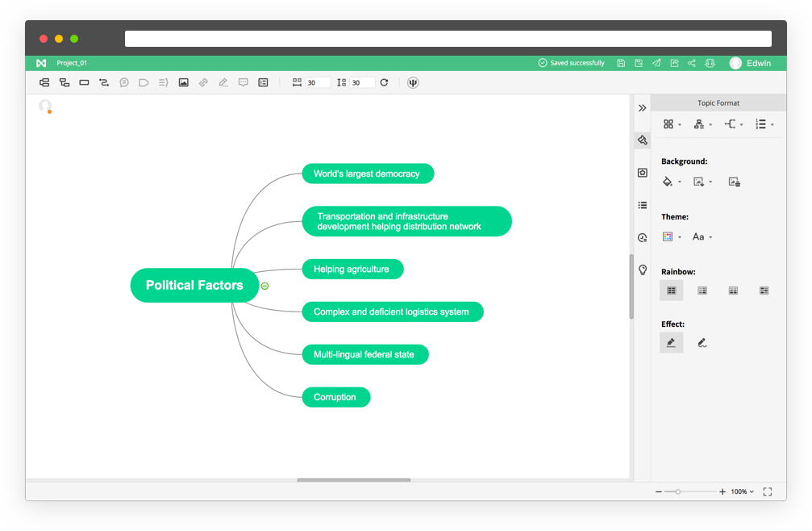Click the insert image toolbar icon

click(x=184, y=82)
